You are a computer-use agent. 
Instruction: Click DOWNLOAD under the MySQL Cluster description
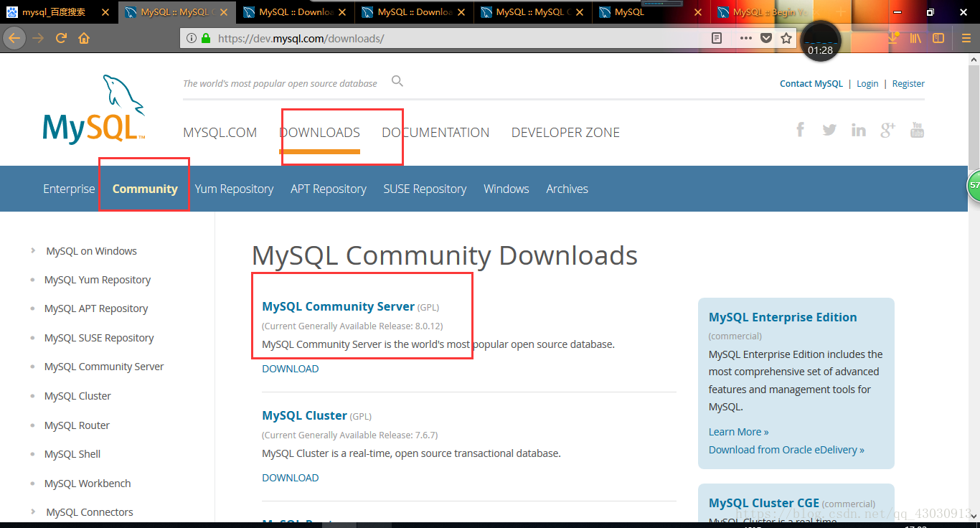point(291,478)
